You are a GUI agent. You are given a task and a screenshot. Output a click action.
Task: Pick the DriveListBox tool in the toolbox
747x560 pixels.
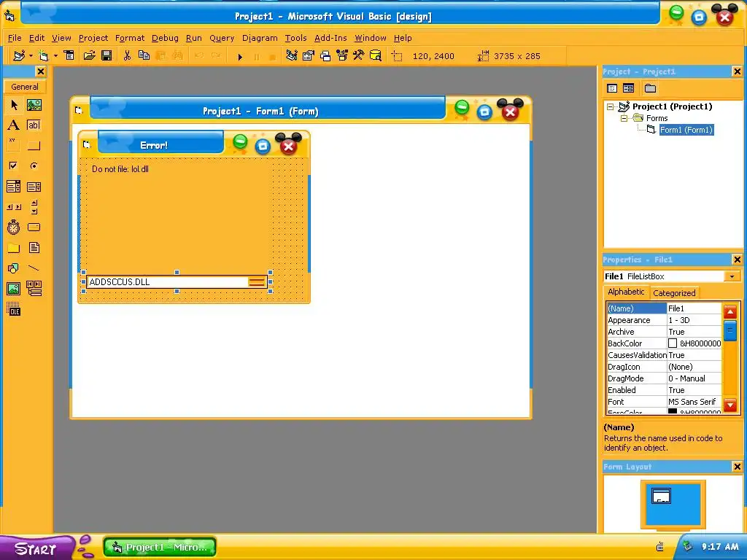coord(34,227)
